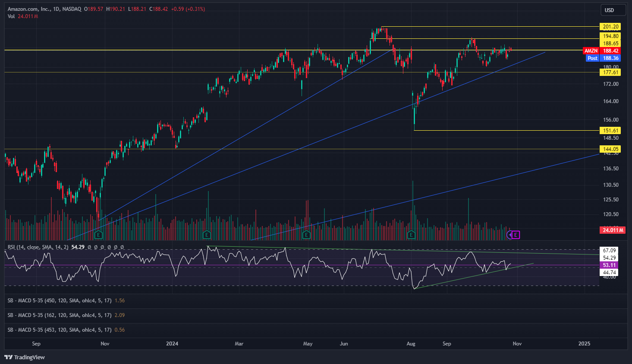
Task: Click the 156.00 price scale value
Action: coord(611,120)
